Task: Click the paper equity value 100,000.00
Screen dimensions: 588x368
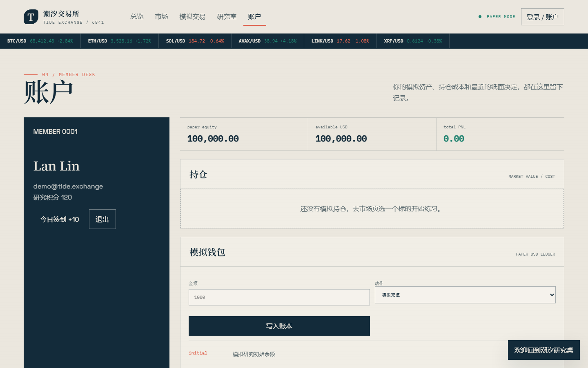Action: tap(213, 139)
